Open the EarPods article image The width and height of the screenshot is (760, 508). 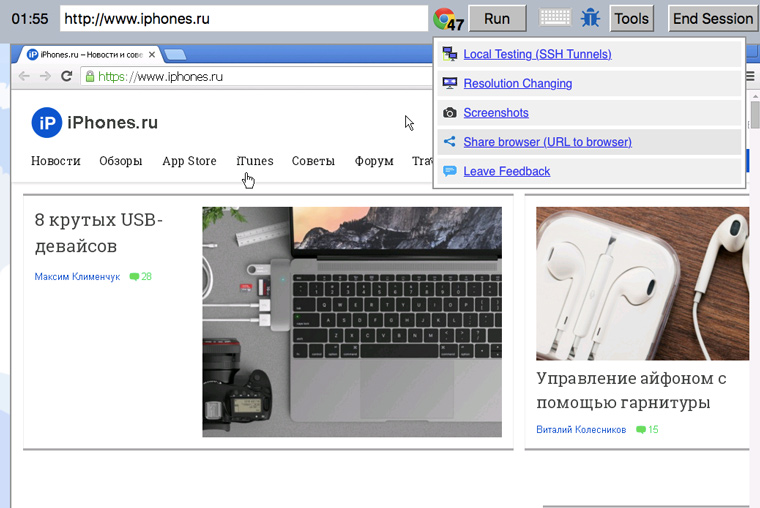[642, 284]
